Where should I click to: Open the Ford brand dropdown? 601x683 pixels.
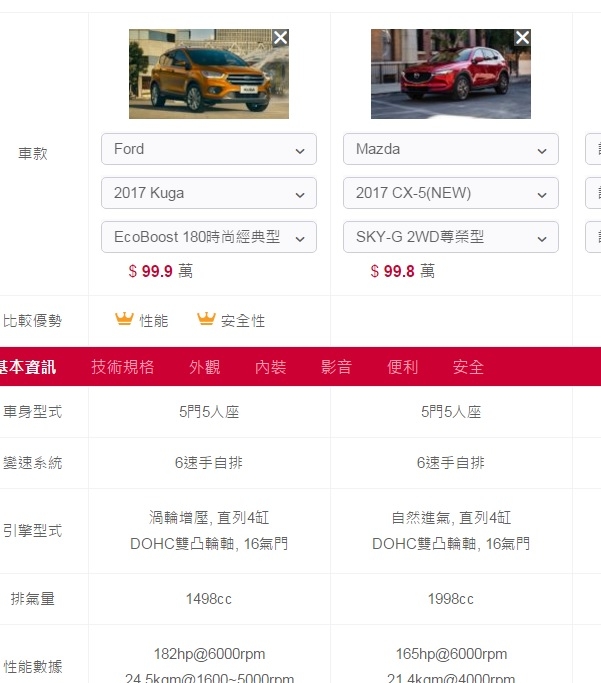pyautogui.click(x=209, y=149)
